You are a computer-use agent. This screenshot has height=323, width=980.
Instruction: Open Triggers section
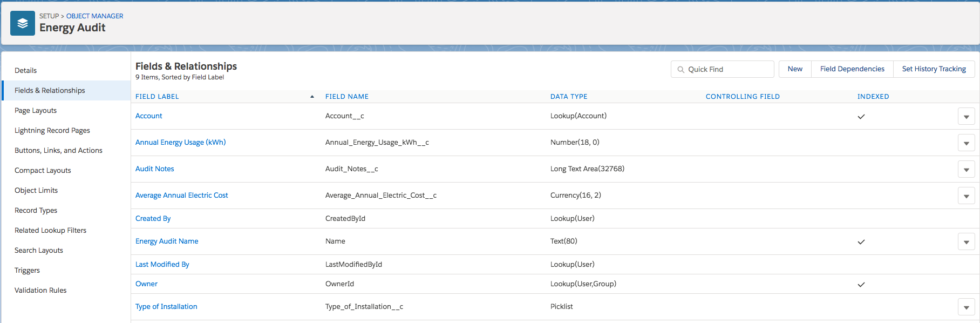(x=27, y=270)
